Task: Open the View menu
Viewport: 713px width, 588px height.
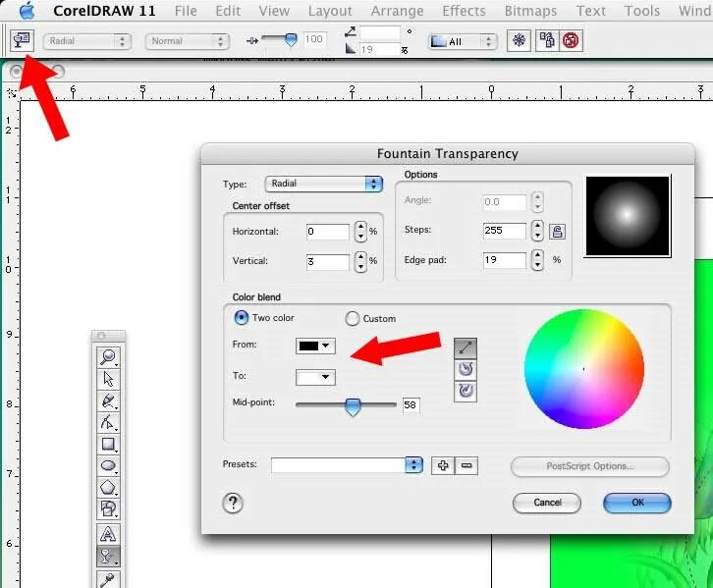Action: pyautogui.click(x=274, y=11)
